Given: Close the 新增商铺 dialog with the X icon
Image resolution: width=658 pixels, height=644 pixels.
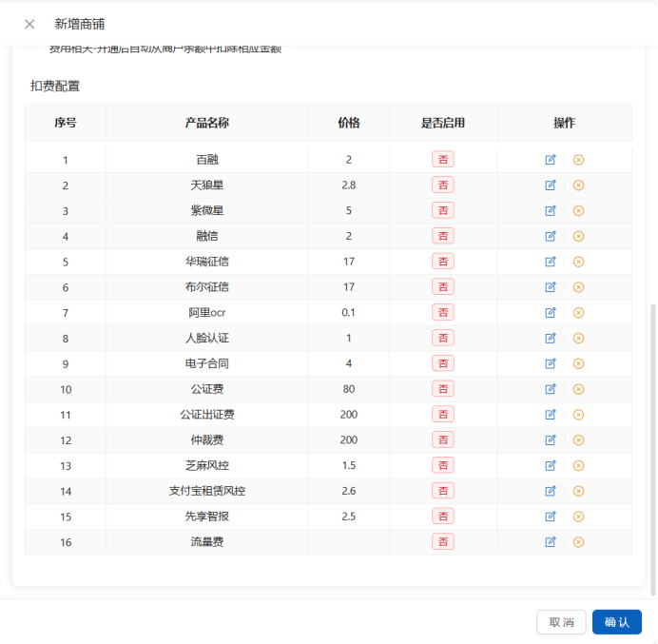Looking at the screenshot, I should click(x=29, y=25).
